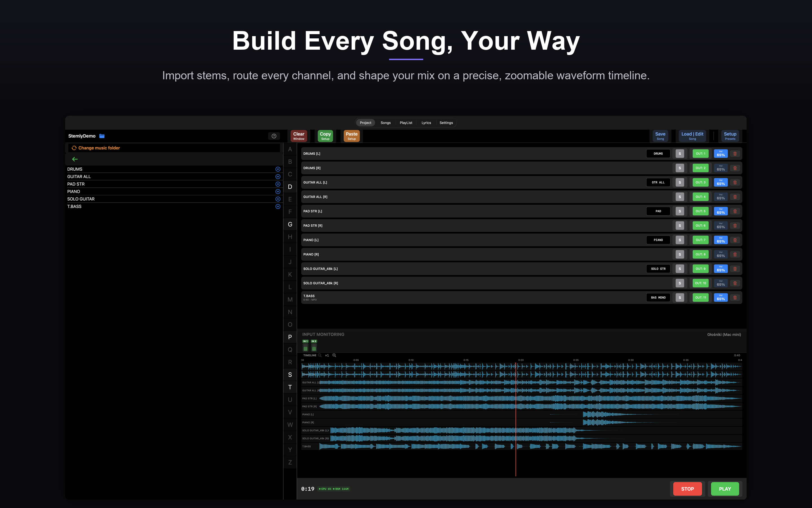Go back with the green arrow
Viewport: 812px width, 508px height.
click(x=75, y=159)
